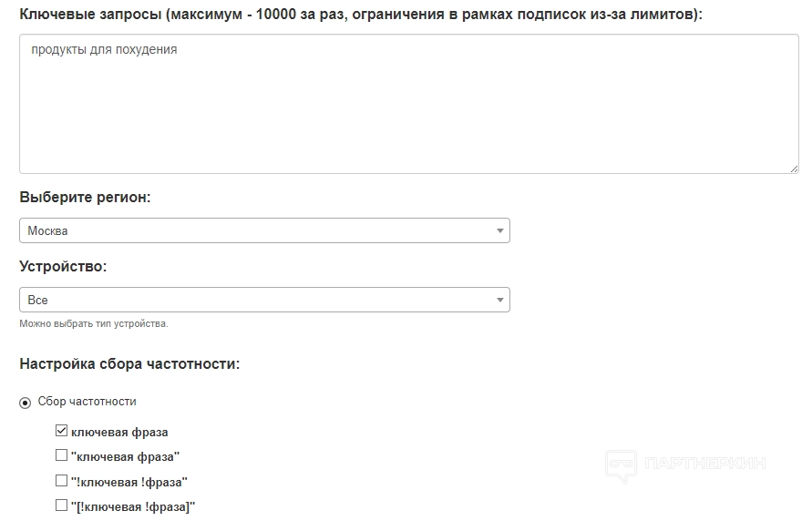Click the hint Можно выбрать тип устройства
The width and height of the screenshot is (812, 531).
[94, 323]
